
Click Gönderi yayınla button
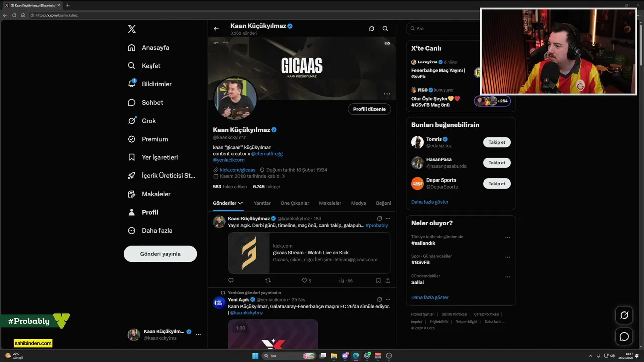coord(160,254)
